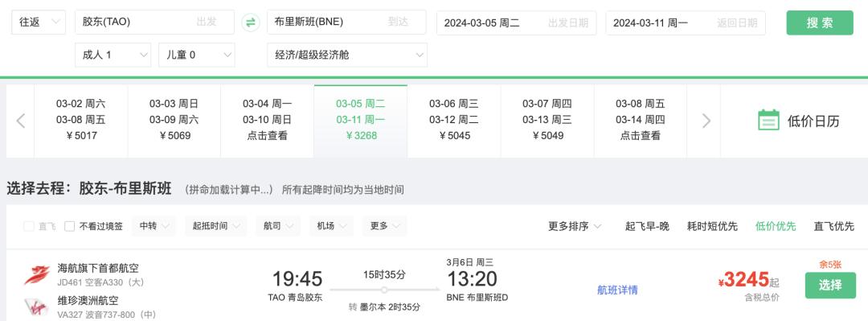Select the 03-06 周三 date tab
868x321 pixels.
tap(454, 121)
